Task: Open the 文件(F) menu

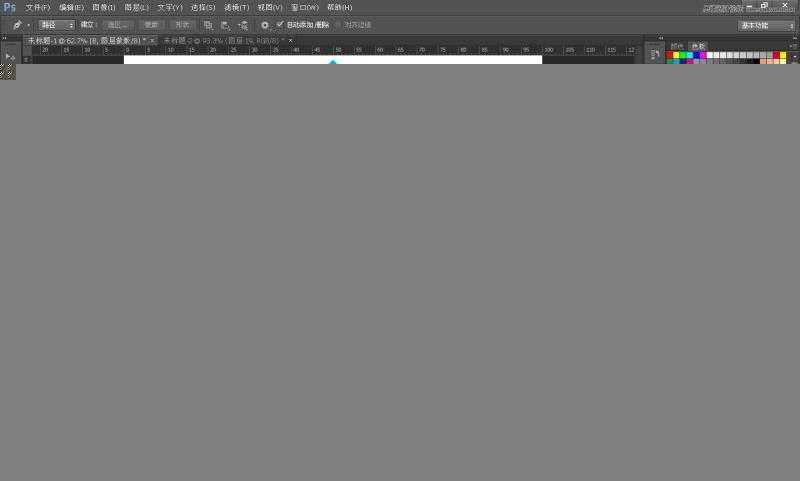Action: [38, 8]
